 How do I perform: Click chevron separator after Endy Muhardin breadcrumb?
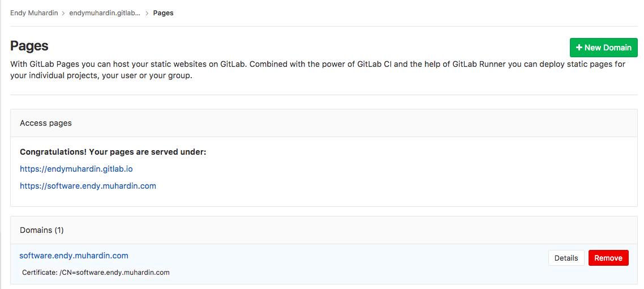(x=63, y=13)
